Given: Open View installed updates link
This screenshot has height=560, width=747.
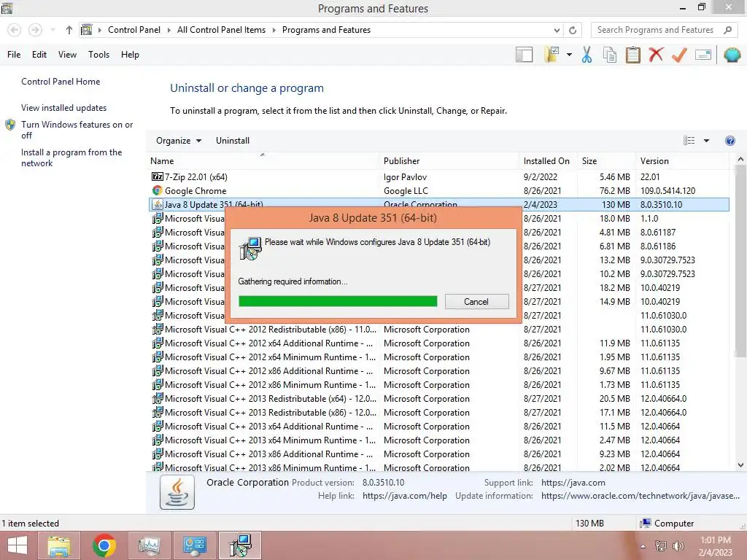Looking at the screenshot, I should (64, 108).
